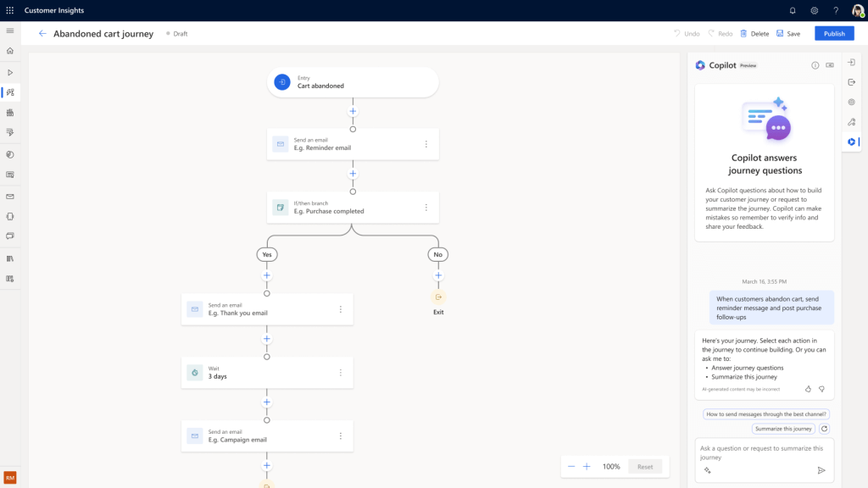Image resolution: width=868 pixels, height=488 pixels.
Task: Add a step under the Yes branch
Action: tap(267, 275)
